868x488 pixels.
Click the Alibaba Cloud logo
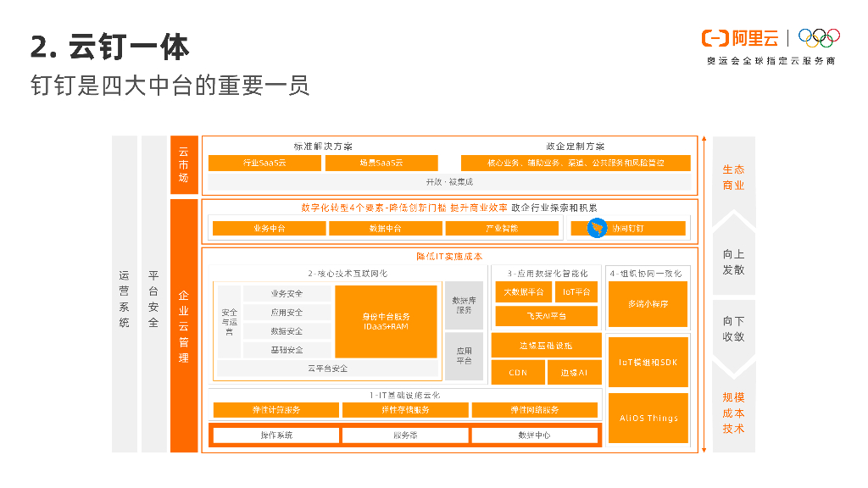coord(740,38)
